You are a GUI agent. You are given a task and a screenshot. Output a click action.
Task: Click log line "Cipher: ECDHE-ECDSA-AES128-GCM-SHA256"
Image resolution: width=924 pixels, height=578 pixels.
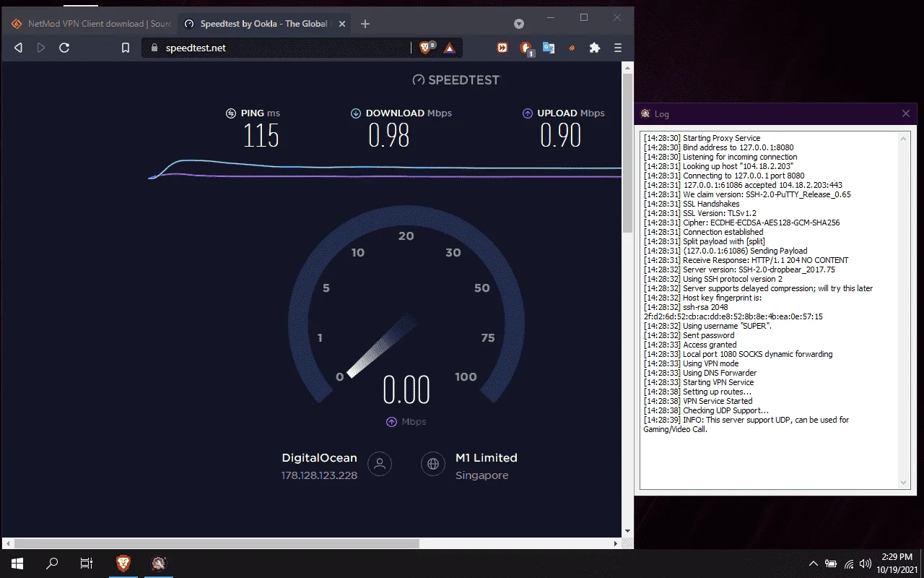click(741, 223)
